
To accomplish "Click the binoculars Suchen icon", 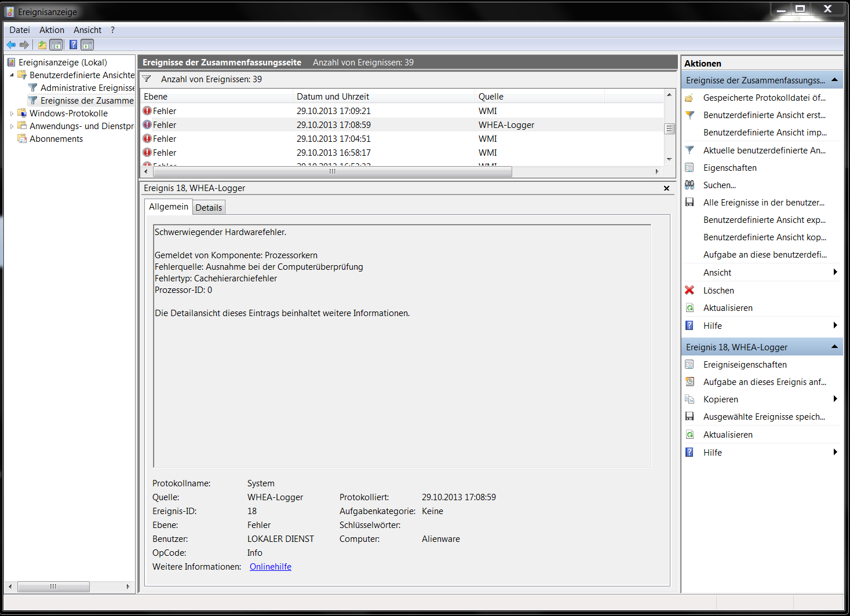I will (690, 185).
